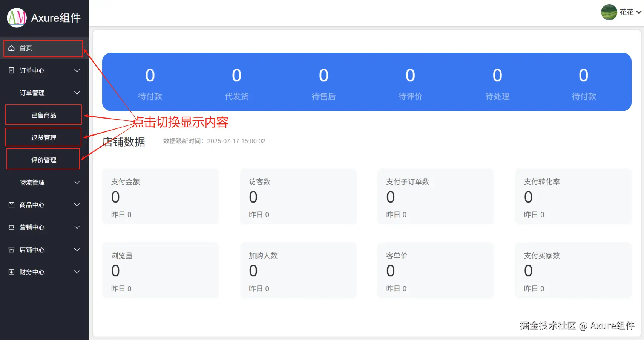Click the home icon beside 首页
Viewport: 644px width, 340px height.
coord(11,48)
